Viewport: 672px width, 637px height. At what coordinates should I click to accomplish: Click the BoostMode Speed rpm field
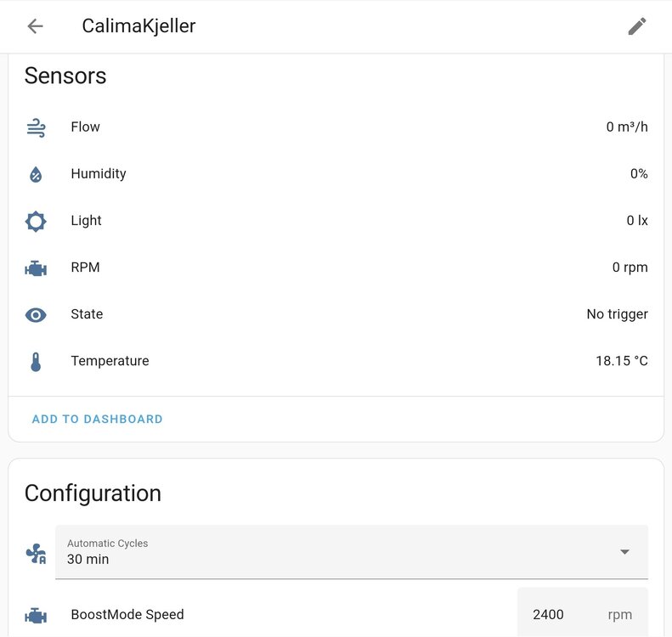point(561,615)
